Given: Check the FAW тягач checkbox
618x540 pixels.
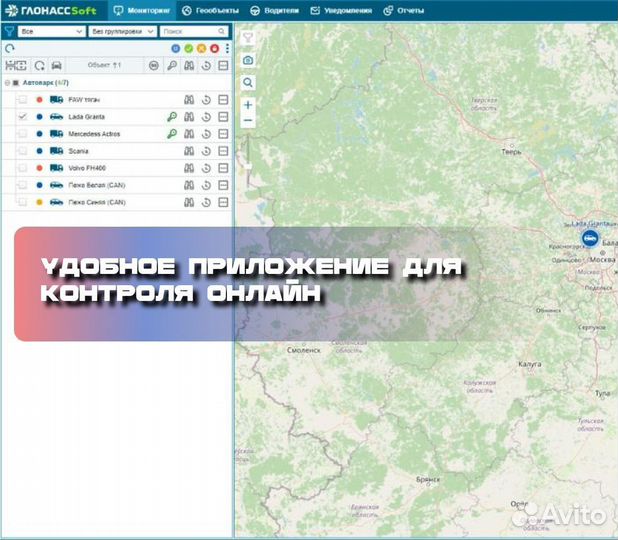Looking at the screenshot, I should point(22,100).
